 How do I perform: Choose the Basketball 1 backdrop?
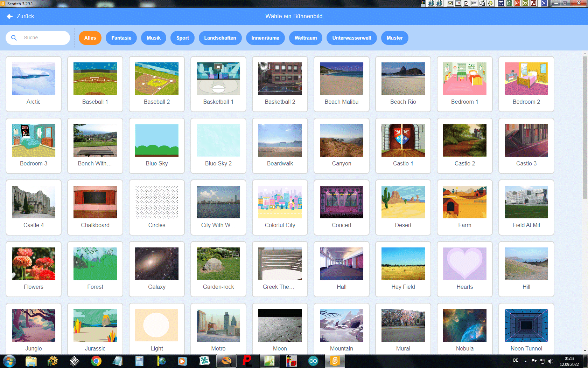point(218,84)
